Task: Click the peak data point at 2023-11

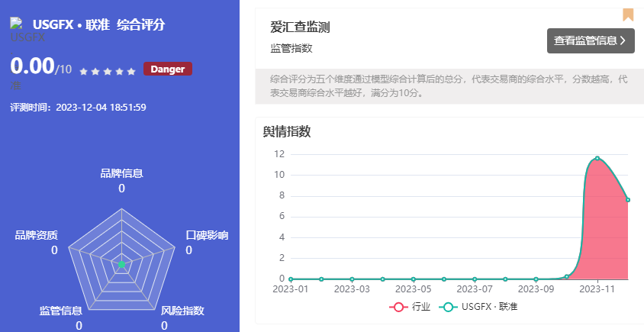Action: tap(597, 158)
